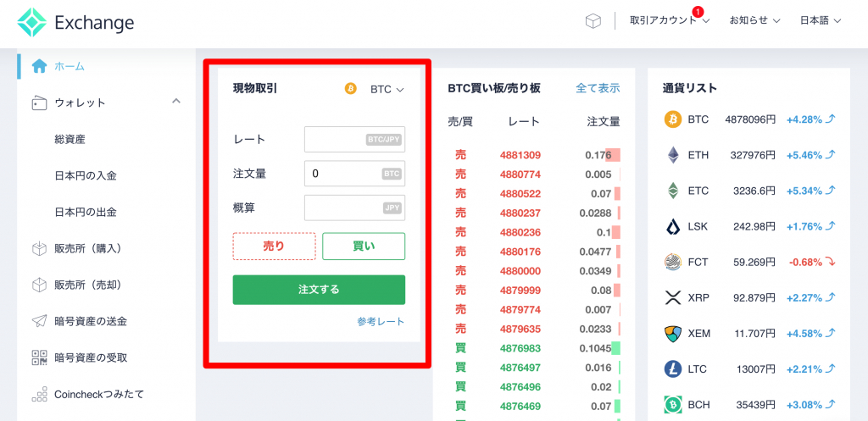The image size is (868, 421).
Task: Open the 日本語 language dropdown
Action: [x=820, y=21]
